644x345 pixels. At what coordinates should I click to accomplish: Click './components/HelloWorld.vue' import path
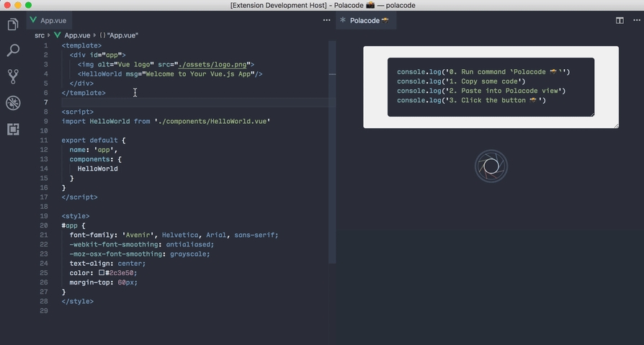coord(213,121)
